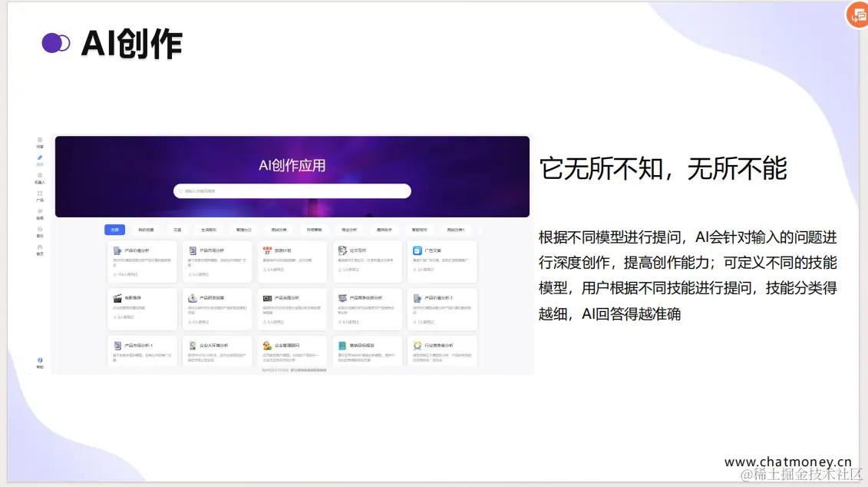Viewport: 868px width, 487px height.
Task: Switch to the 市场营销 tab
Action: [314, 230]
